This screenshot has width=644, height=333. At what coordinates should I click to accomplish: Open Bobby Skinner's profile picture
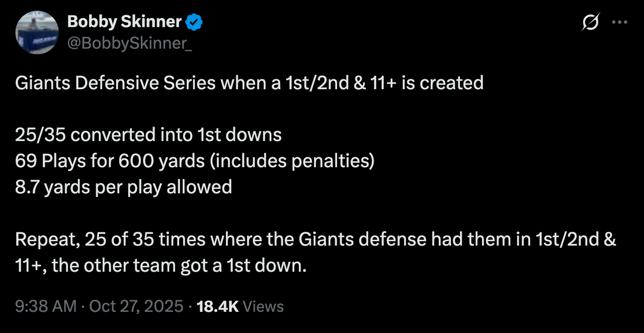point(37,32)
